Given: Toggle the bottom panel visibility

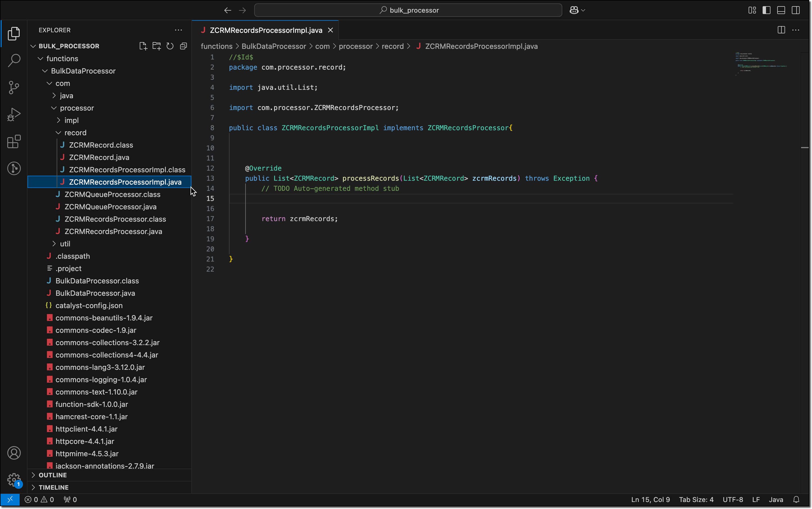Looking at the screenshot, I should (781, 10).
